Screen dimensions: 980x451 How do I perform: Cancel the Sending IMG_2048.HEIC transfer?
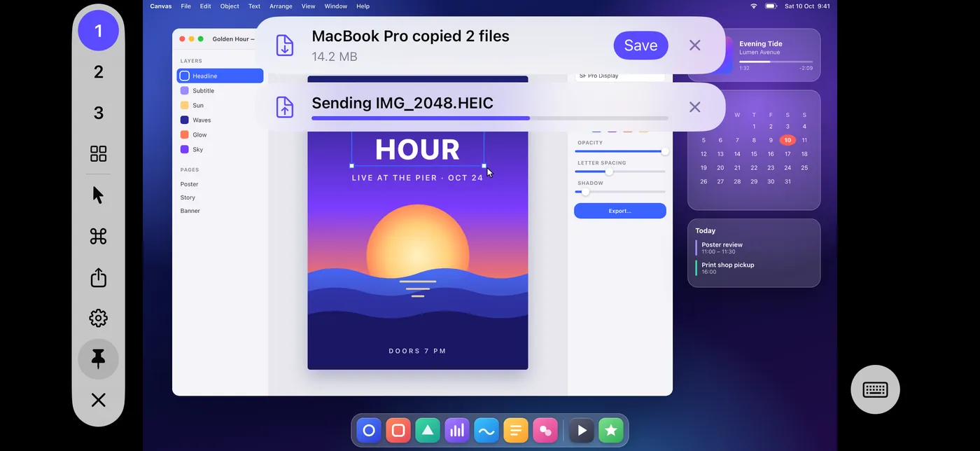coord(694,107)
